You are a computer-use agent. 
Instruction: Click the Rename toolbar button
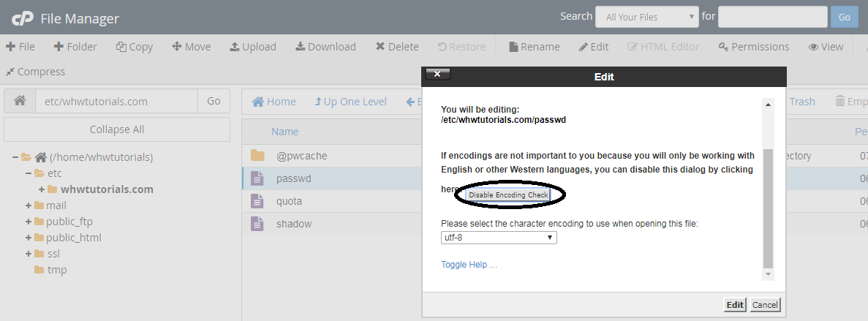pyautogui.click(x=535, y=47)
